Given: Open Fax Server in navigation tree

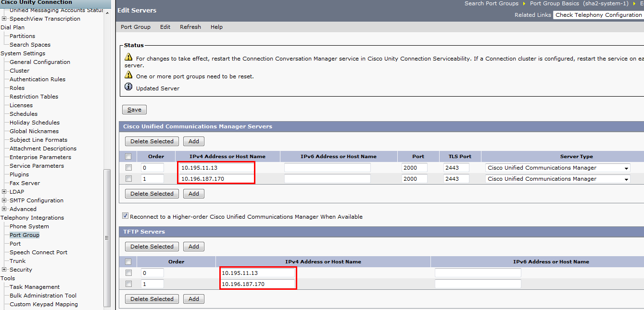Looking at the screenshot, I should [25, 183].
